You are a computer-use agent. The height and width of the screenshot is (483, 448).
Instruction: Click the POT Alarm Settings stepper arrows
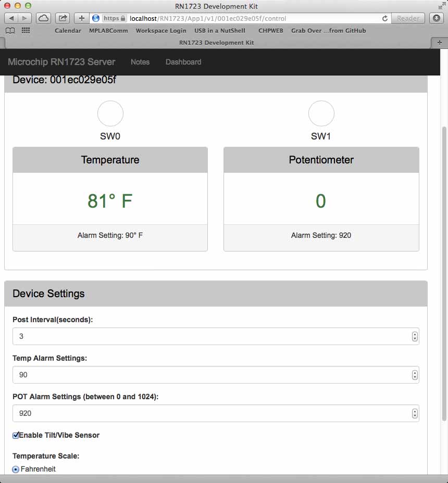pos(415,413)
